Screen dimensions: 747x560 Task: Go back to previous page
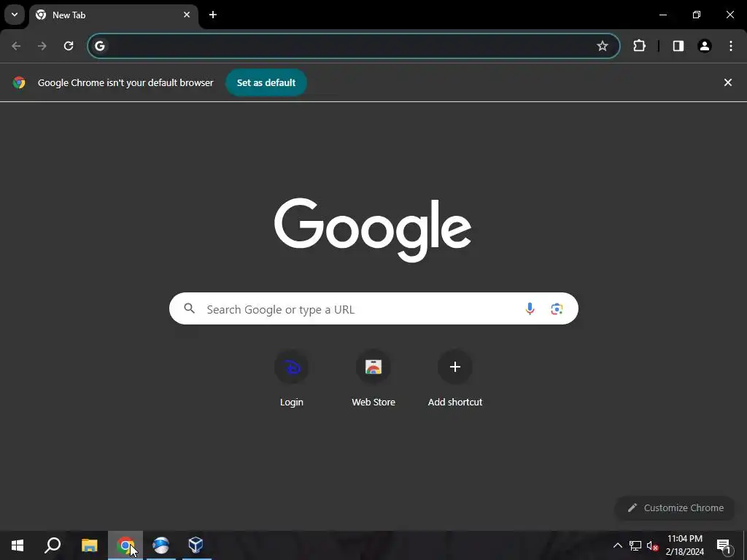coord(16,46)
